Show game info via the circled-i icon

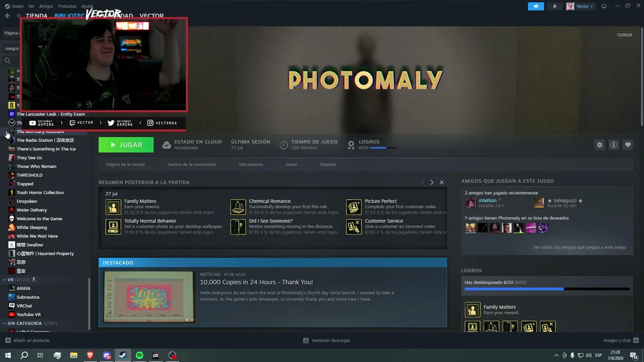click(x=614, y=145)
